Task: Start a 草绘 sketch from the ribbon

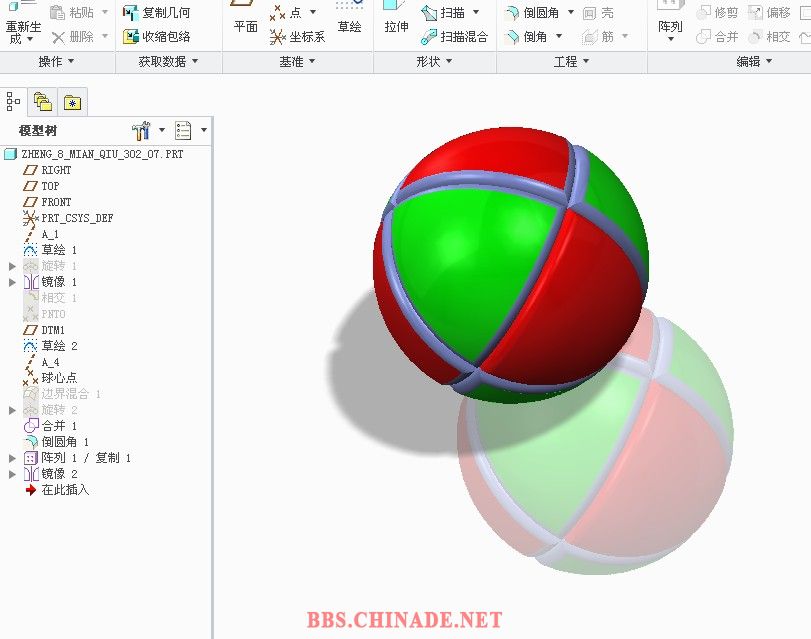Action: click(350, 17)
